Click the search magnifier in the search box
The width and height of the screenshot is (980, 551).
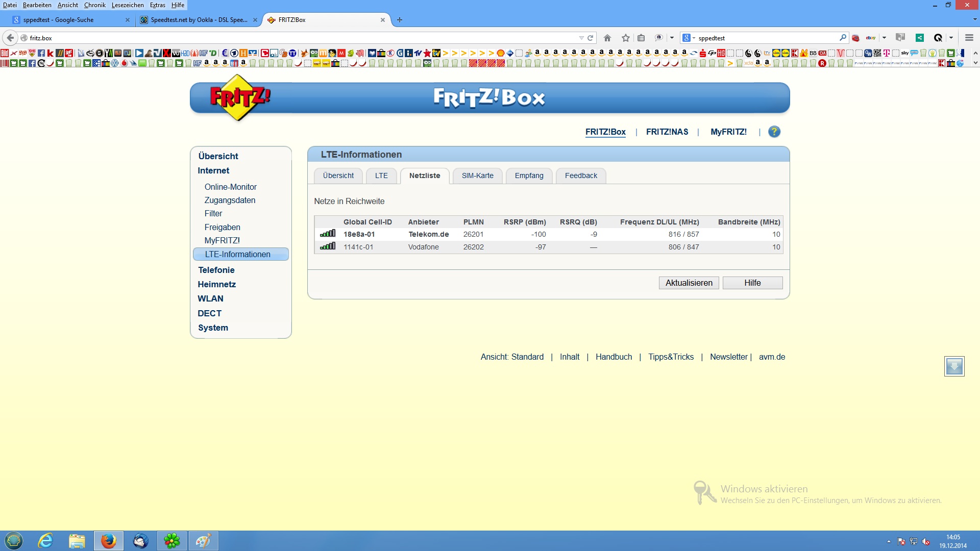(x=843, y=37)
